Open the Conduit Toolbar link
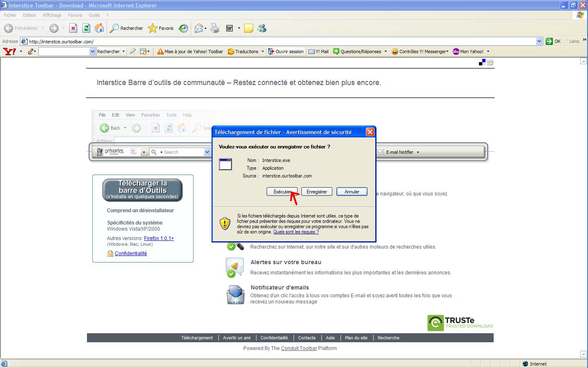This screenshot has width=588, height=368. point(299,348)
